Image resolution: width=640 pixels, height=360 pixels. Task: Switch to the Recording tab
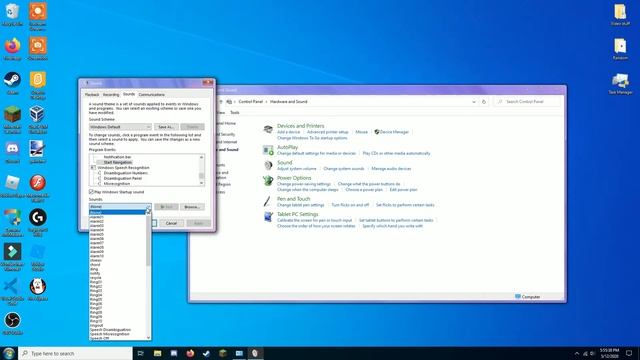pyautogui.click(x=111, y=95)
